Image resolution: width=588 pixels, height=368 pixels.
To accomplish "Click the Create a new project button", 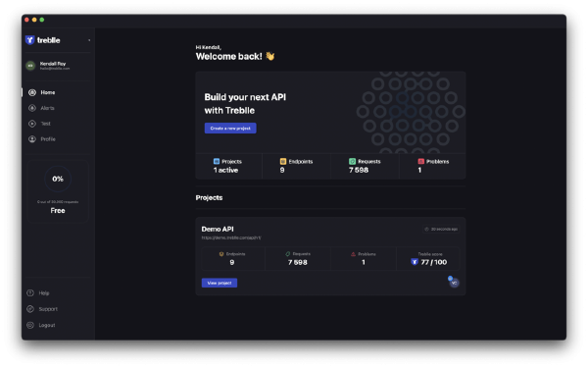I will click(x=230, y=128).
